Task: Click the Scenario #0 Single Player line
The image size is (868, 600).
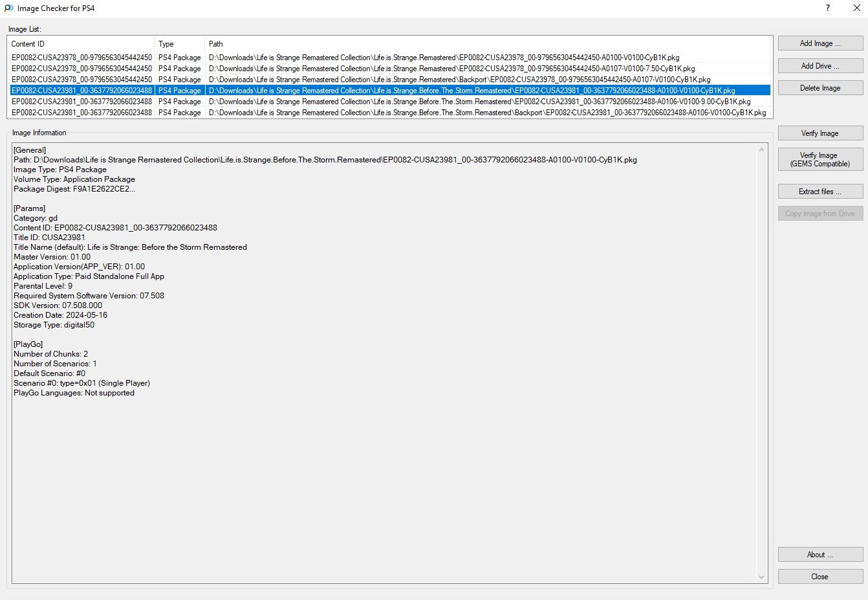Action: pos(82,383)
